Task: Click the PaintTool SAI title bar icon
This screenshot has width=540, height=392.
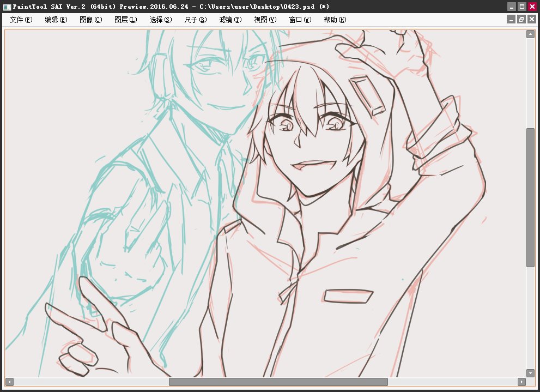Action: coord(7,7)
